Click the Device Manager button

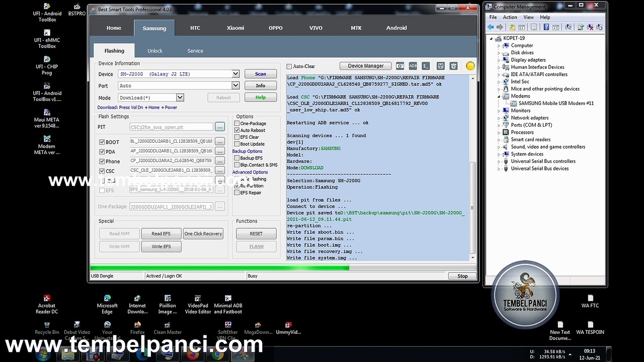tap(366, 66)
